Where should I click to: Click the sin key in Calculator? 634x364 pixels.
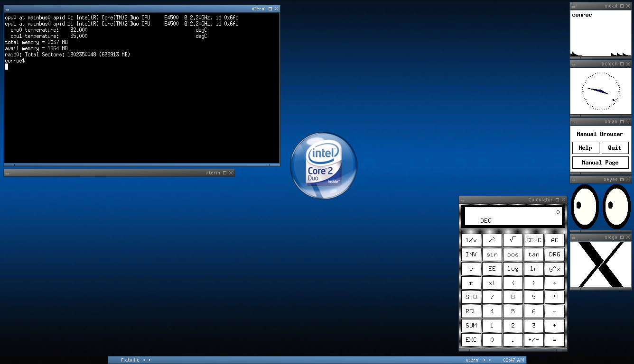click(x=492, y=255)
